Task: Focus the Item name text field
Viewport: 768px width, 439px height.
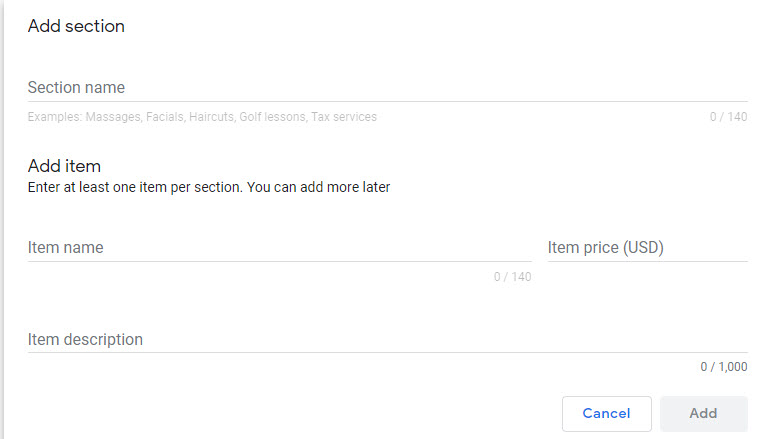Action: tap(280, 247)
